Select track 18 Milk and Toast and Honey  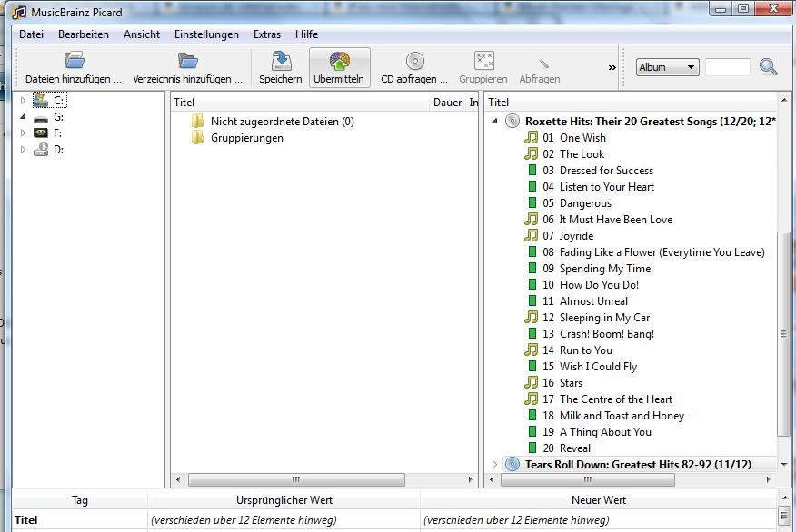(x=613, y=416)
